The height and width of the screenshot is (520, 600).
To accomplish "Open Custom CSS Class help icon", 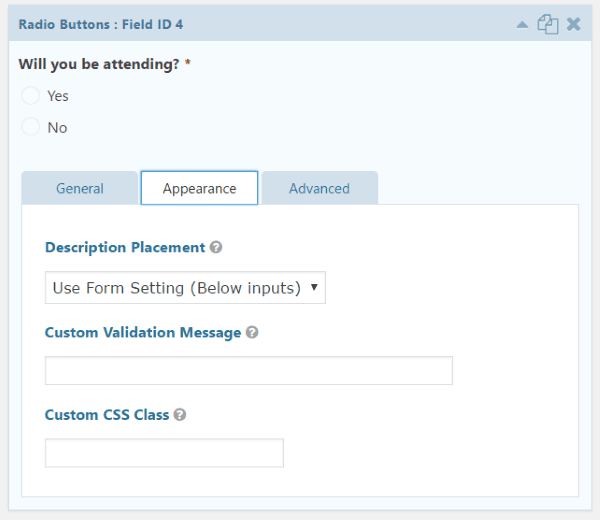I will point(180,414).
